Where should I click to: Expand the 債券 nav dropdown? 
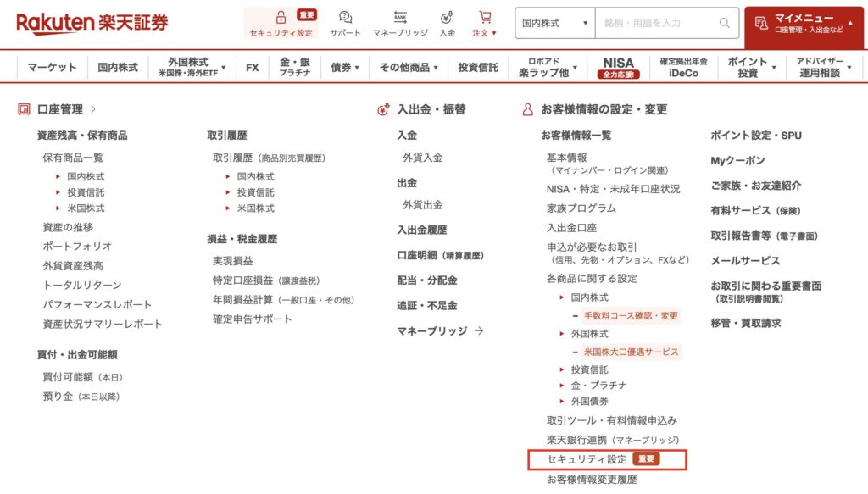click(x=345, y=68)
